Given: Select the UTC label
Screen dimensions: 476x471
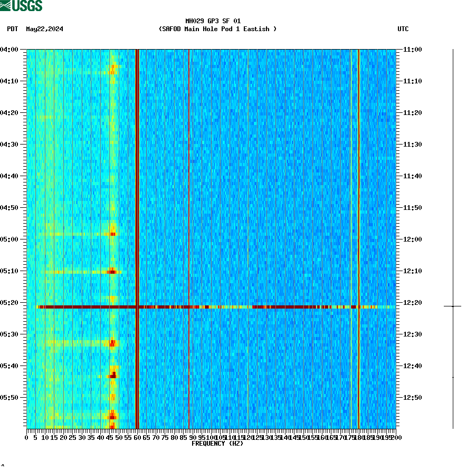Looking at the screenshot, I should pyautogui.click(x=404, y=30).
